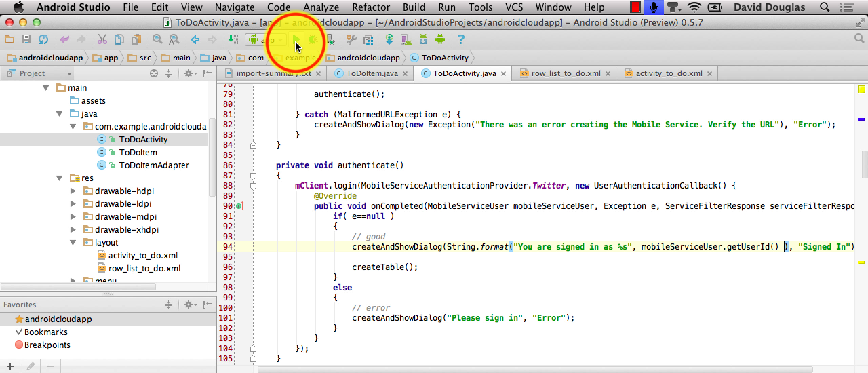The height and width of the screenshot is (373, 868).
Task: Select ToDoItemAdapter in project tree
Action: pyautogui.click(x=154, y=165)
